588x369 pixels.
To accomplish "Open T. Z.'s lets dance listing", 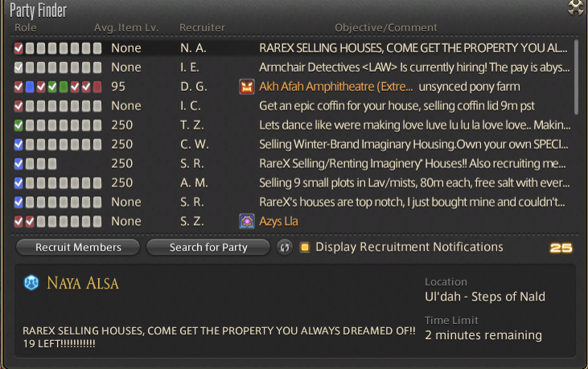I will [414, 125].
